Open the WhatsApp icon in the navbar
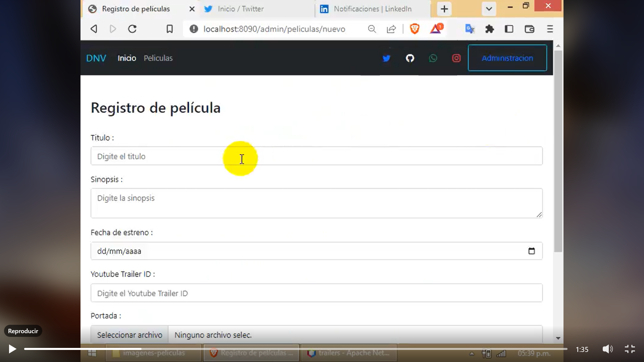Screen dimensions: 644x362 point(433,58)
